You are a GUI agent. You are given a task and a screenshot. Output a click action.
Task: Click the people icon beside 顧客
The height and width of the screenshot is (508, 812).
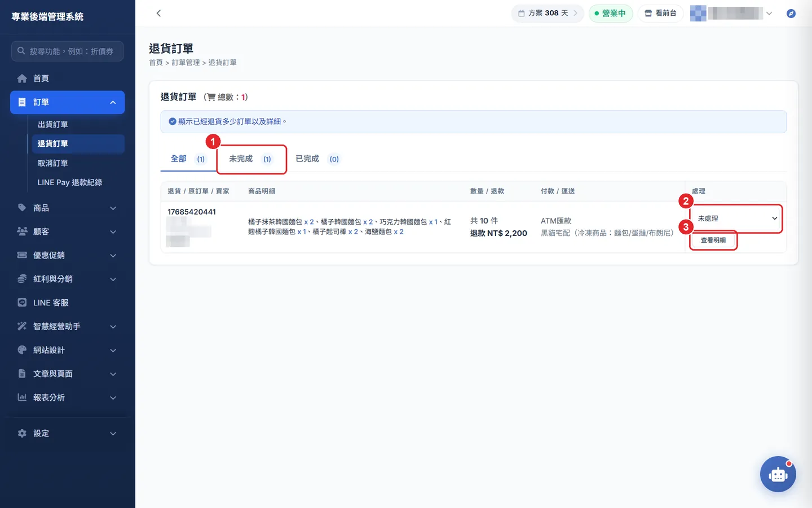click(22, 231)
